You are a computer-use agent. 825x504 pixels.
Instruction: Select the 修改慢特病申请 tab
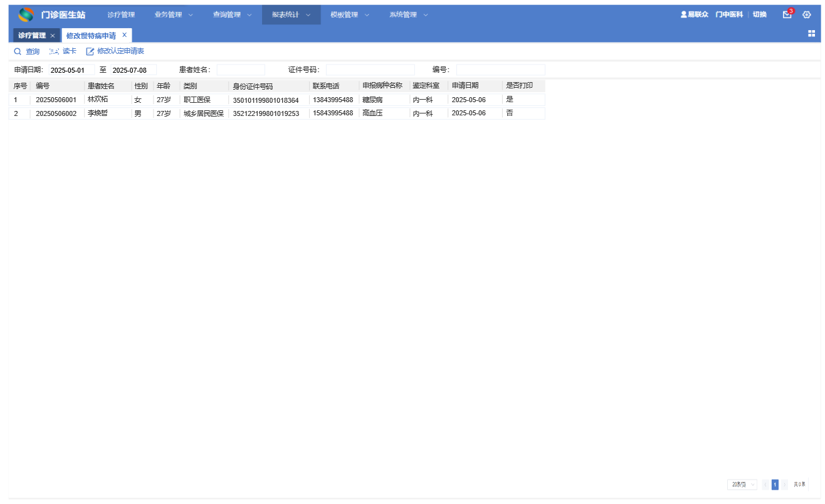coord(91,35)
